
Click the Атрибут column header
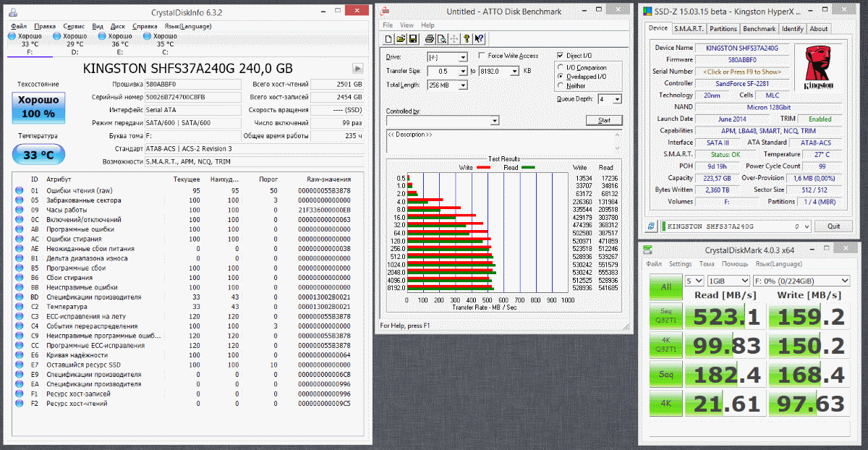coord(59,179)
